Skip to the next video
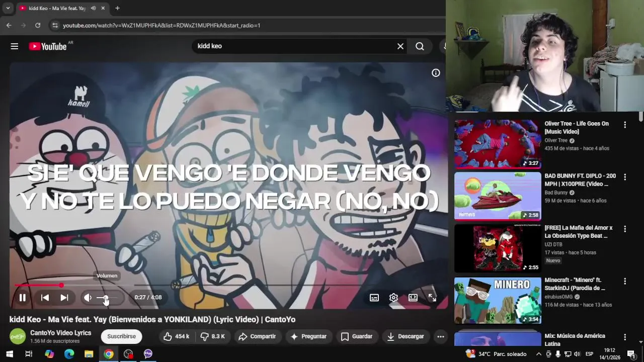Viewport: 644px width, 362px height. 64,298
